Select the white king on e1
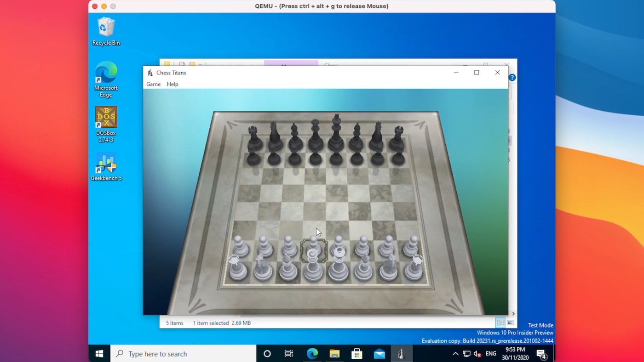 [339, 264]
